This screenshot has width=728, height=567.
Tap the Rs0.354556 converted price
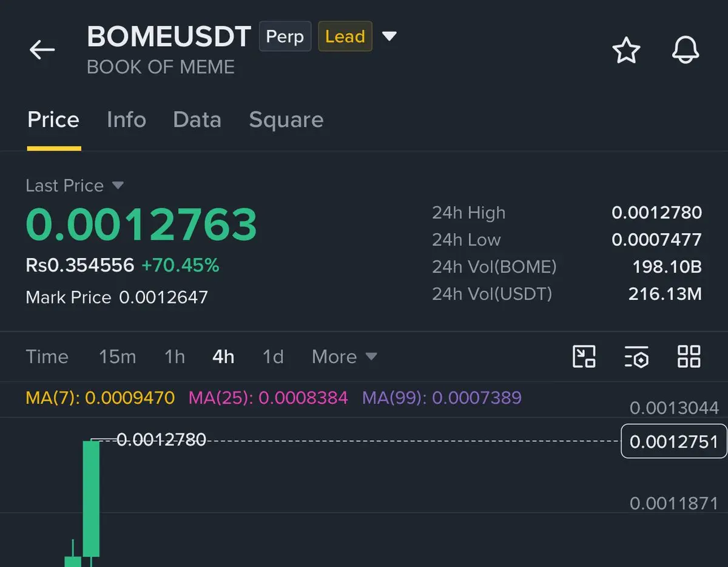pyautogui.click(x=80, y=265)
